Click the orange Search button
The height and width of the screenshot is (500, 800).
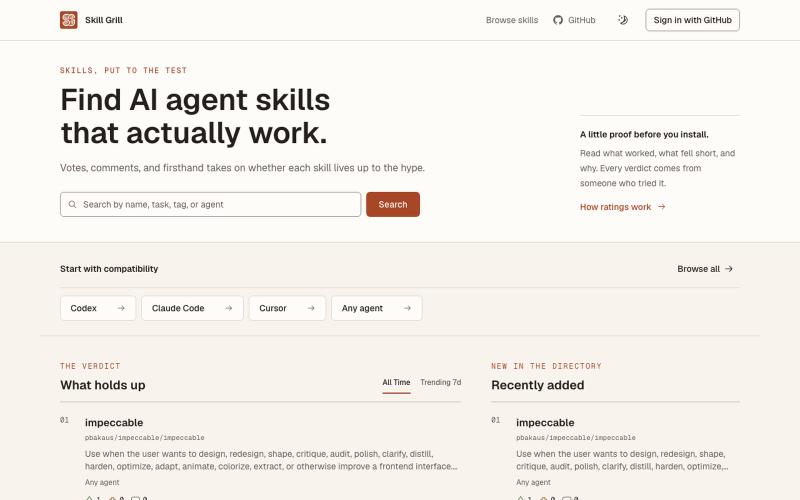coord(393,204)
